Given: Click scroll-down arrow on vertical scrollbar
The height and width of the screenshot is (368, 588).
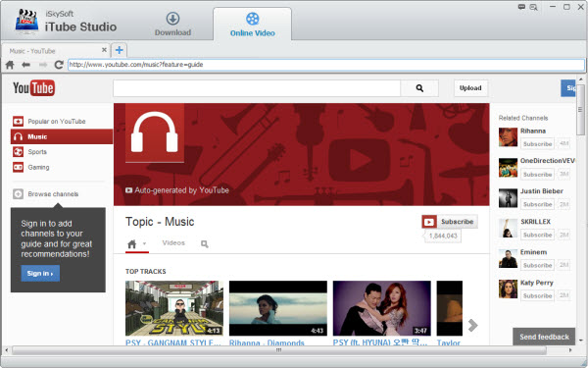Looking at the screenshot, I should 580,341.
